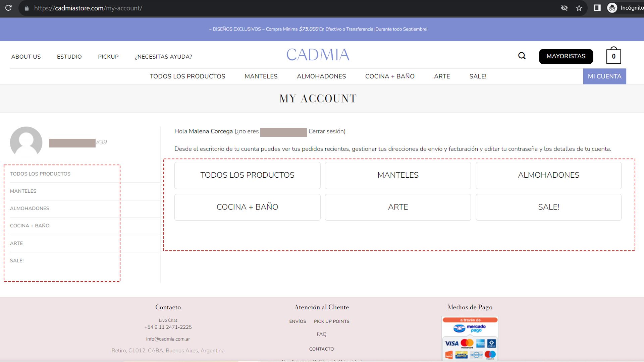This screenshot has width=644, height=362.
Task: Select SALE! in main navigation
Action: tap(478, 76)
